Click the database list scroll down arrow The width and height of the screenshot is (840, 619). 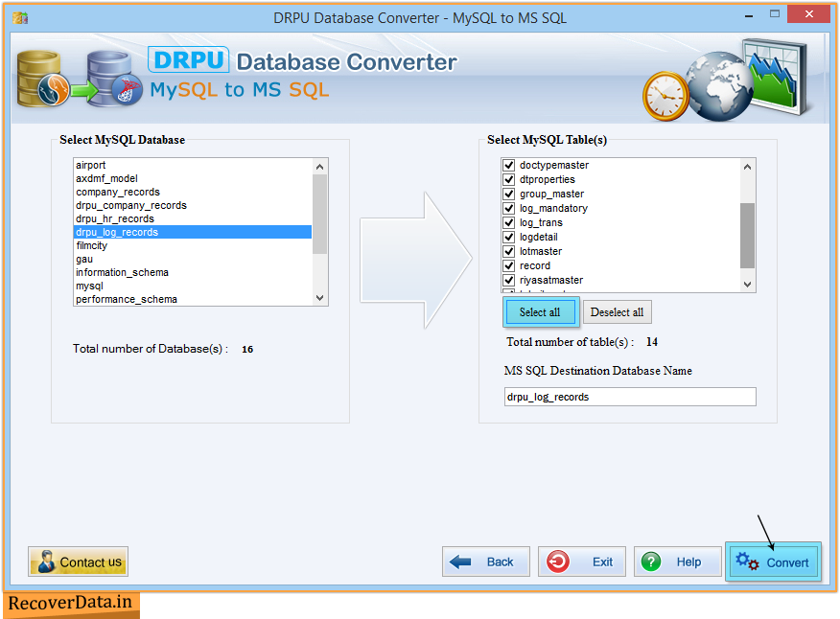click(320, 298)
